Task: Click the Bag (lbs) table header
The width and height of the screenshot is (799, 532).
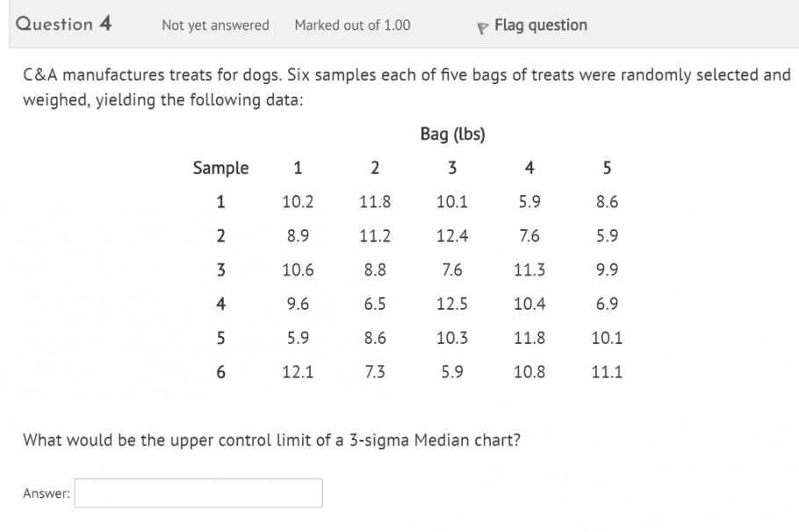Action: (452, 134)
